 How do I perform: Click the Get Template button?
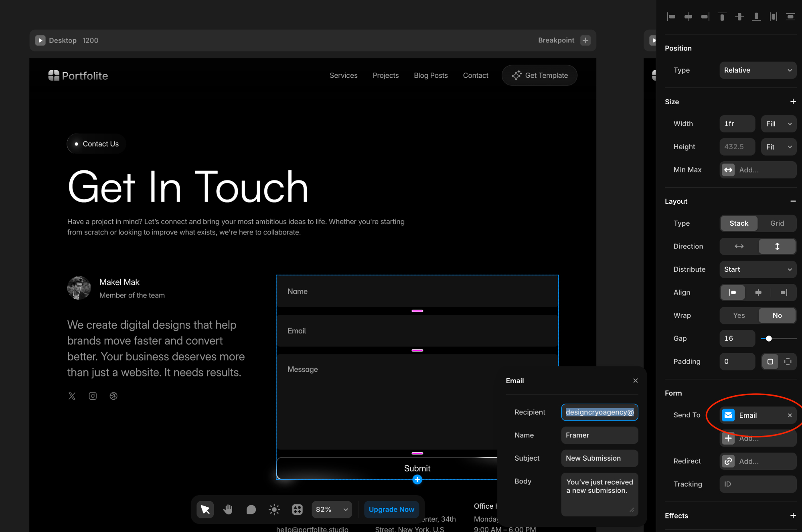pos(539,75)
